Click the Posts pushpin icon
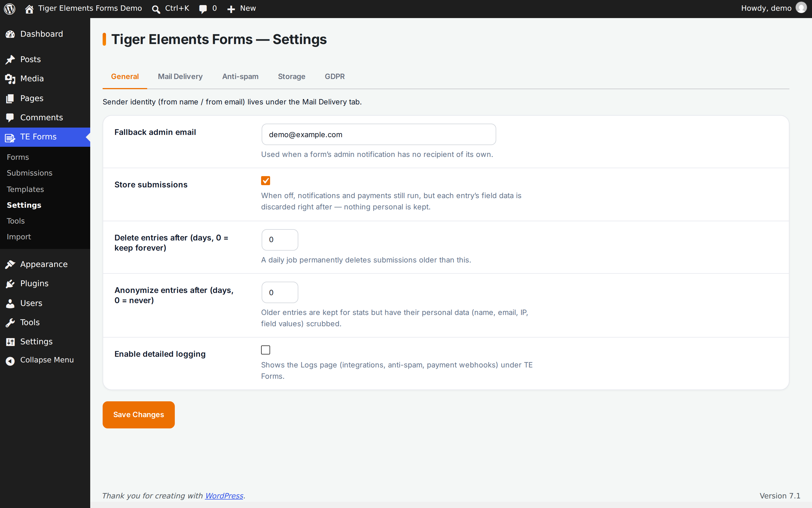Image resolution: width=812 pixels, height=508 pixels. click(x=10, y=60)
